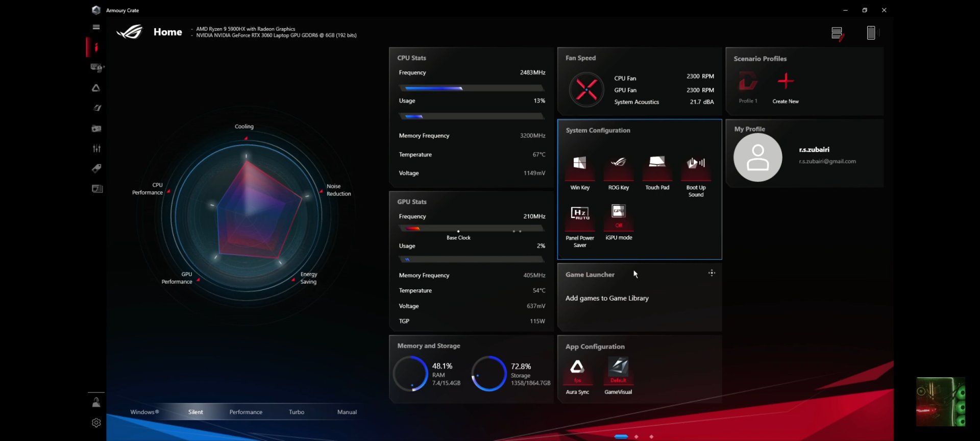Open GameVisual in App Configuration

coord(618,371)
